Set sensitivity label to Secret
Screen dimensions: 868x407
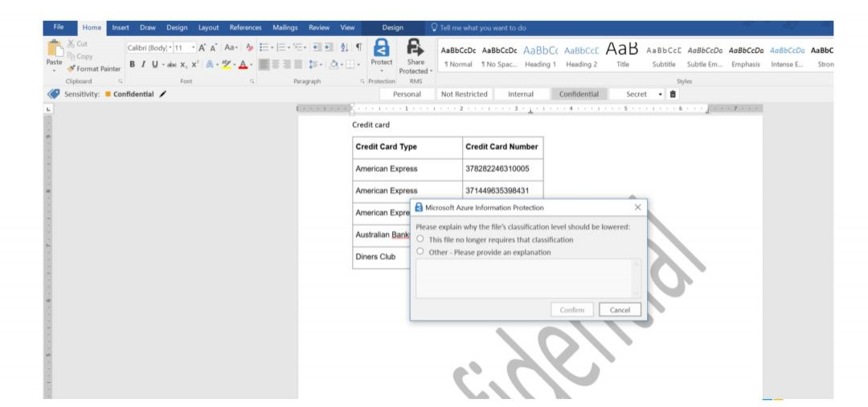point(636,94)
